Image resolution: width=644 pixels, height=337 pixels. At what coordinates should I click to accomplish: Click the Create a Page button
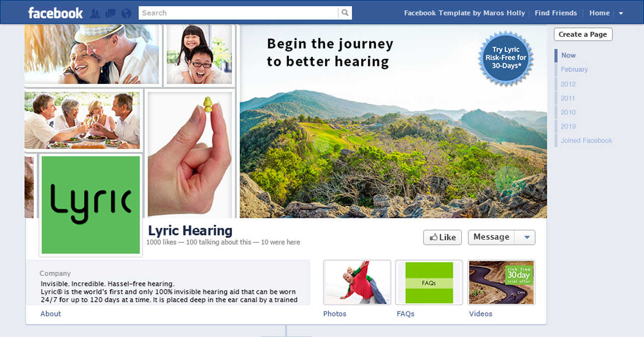(x=583, y=34)
